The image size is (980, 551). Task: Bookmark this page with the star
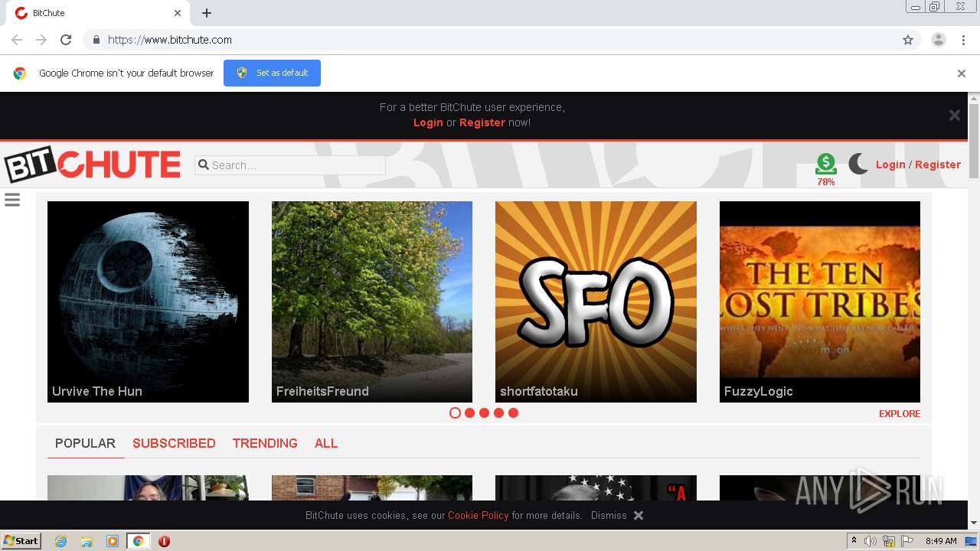tap(908, 40)
